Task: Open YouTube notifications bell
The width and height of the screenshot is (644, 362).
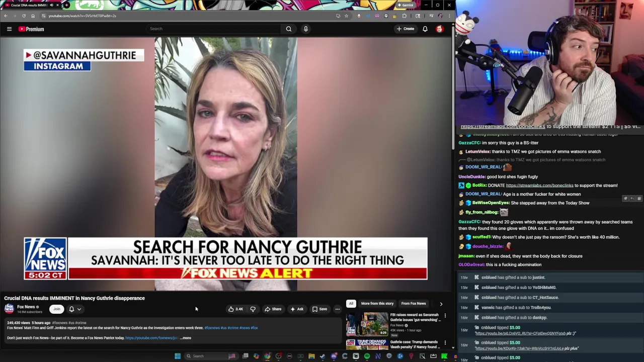Action: tap(425, 29)
